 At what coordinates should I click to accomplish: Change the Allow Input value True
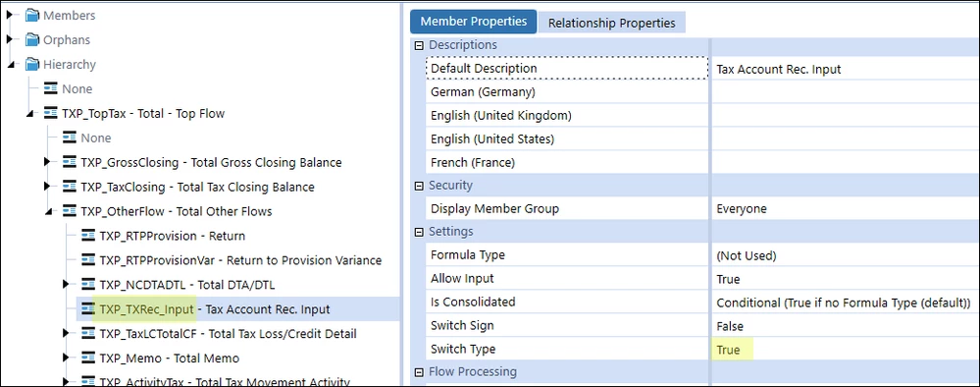pos(846,279)
